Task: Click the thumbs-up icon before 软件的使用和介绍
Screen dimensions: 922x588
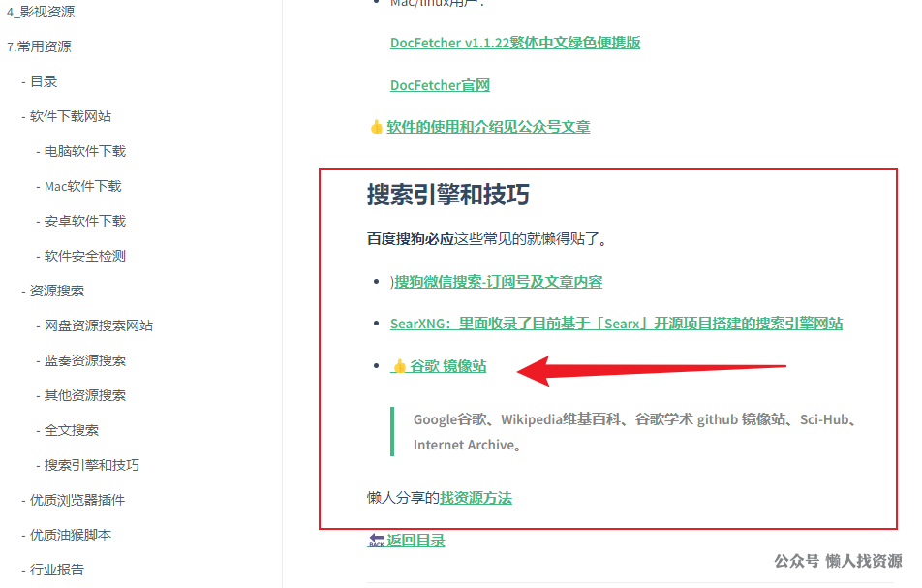Action: [377, 127]
